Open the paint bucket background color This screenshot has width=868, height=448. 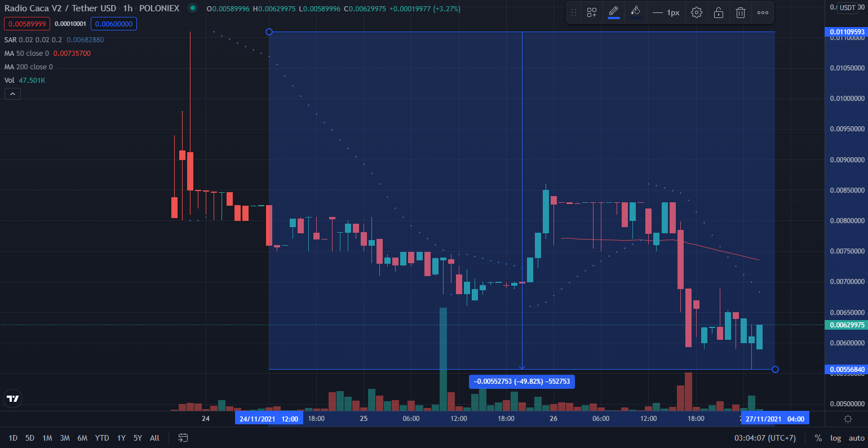click(636, 12)
